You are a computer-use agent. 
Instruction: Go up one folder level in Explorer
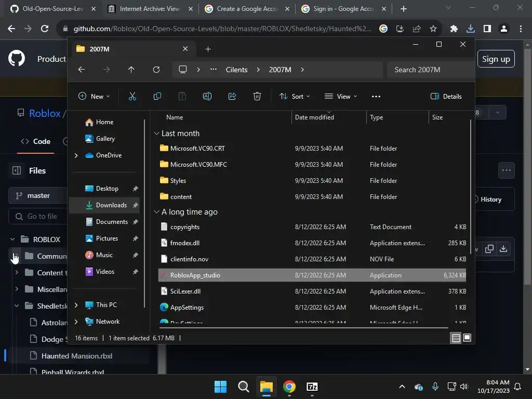click(131, 70)
